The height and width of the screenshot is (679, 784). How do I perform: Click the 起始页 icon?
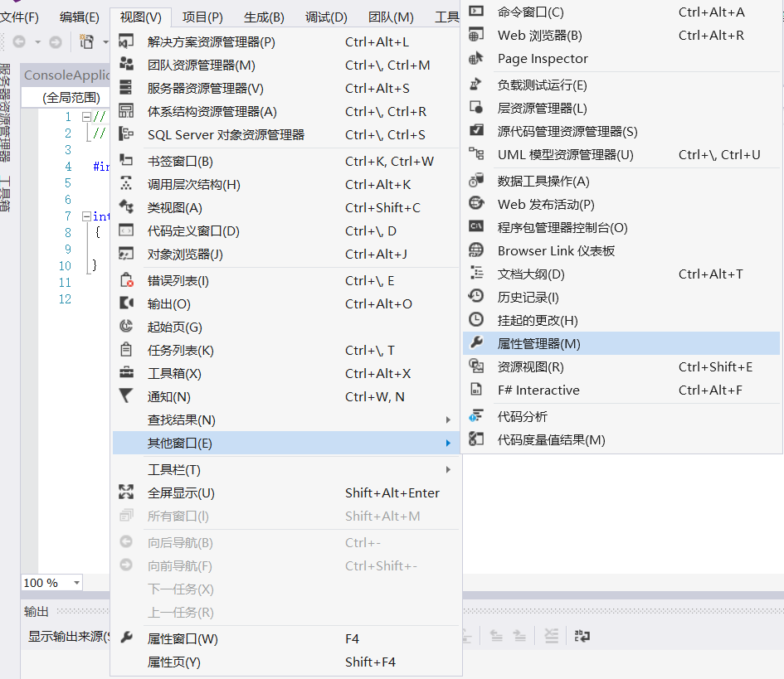click(x=126, y=327)
